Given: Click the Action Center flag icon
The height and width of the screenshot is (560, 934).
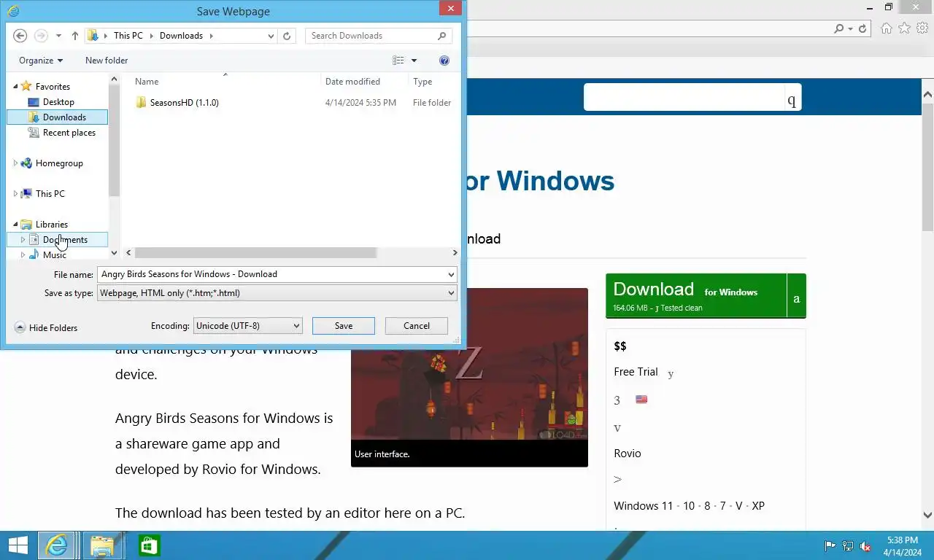Looking at the screenshot, I should click(x=830, y=545).
